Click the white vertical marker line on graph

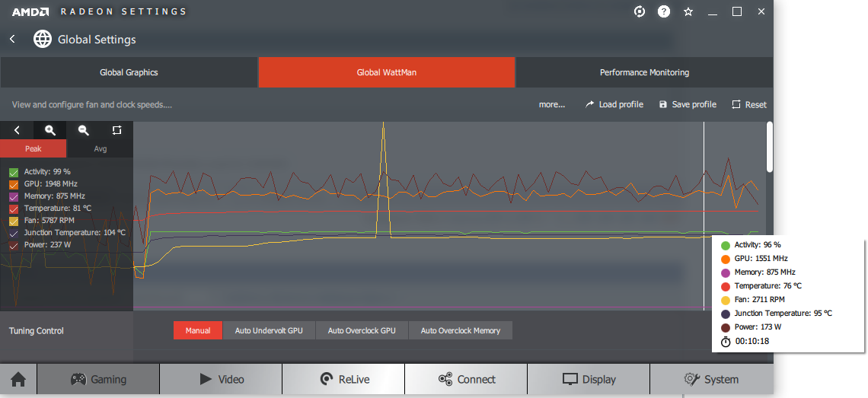[704, 216]
